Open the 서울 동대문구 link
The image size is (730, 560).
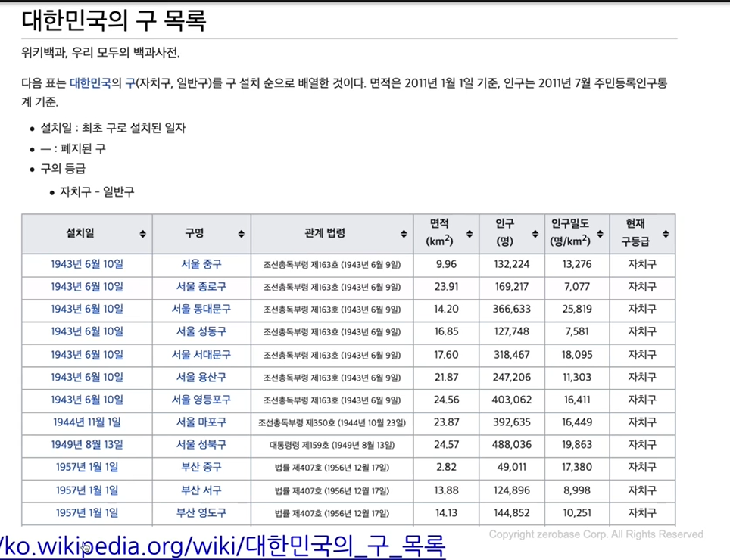(201, 309)
